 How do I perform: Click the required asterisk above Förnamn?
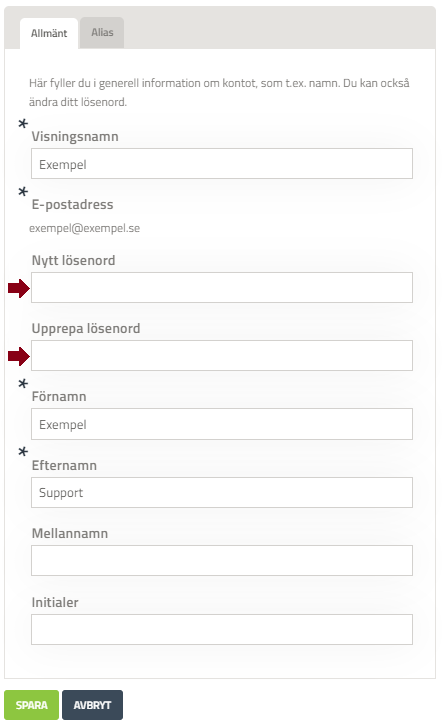23,384
